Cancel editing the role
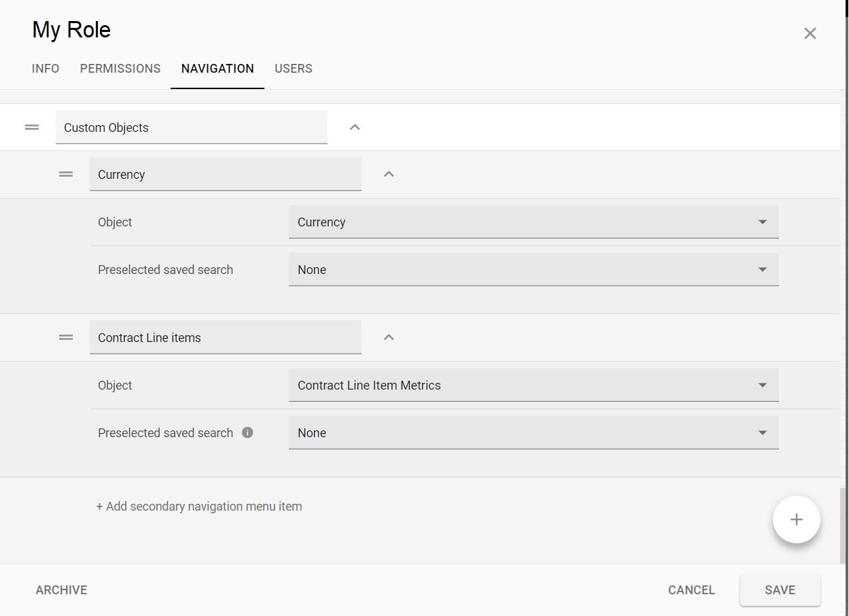This screenshot has height=616, width=849. pyautogui.click(x=691, y=590)
